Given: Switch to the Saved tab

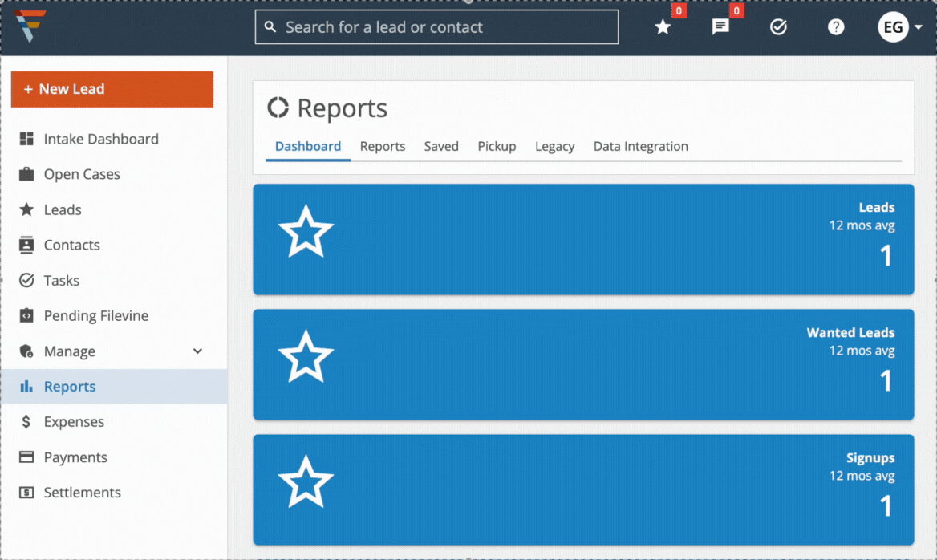Looking at the screenshot, I should [x=441, y=147].
